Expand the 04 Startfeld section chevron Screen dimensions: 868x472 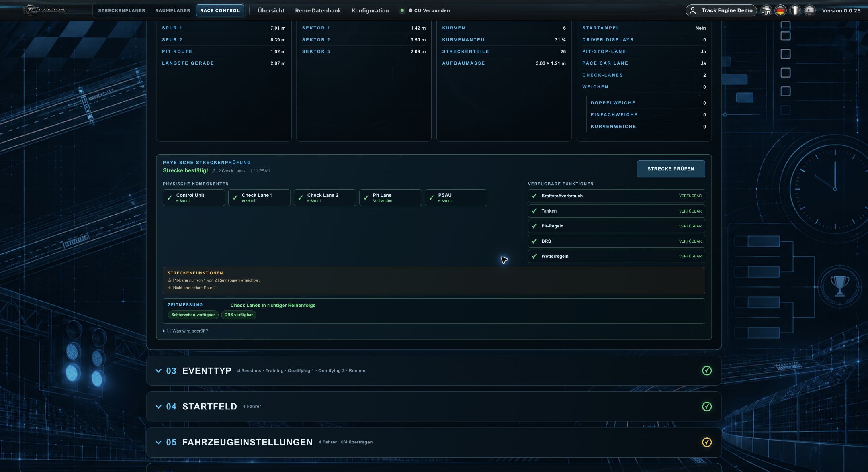pos(158,406)
